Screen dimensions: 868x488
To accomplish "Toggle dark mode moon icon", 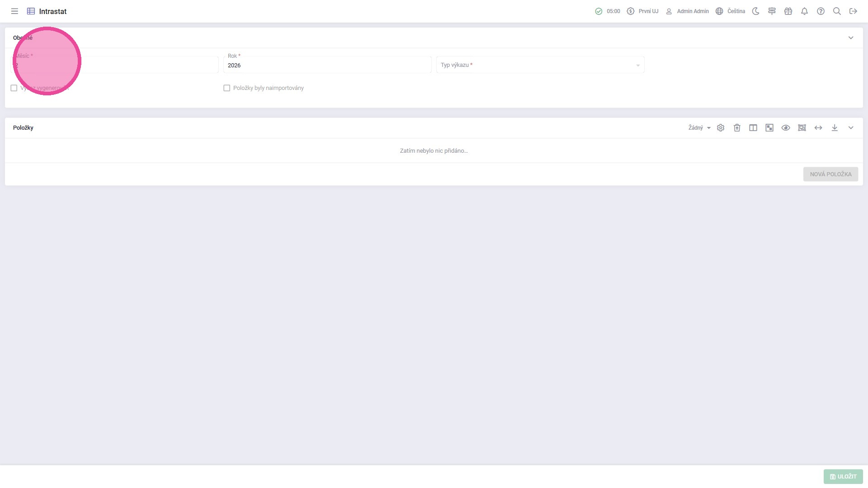I will coord(755,11).
